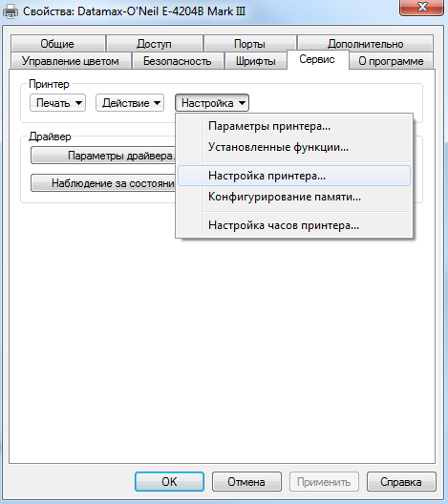Open the Порты tab

(x=250, y=44)
